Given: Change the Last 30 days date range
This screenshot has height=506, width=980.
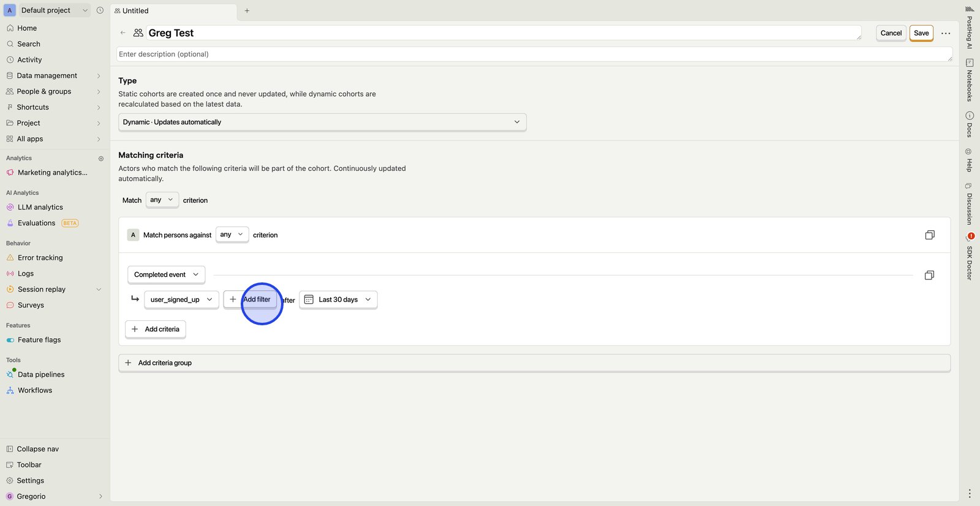Looking at the screenshot, I should coord(338,300).
